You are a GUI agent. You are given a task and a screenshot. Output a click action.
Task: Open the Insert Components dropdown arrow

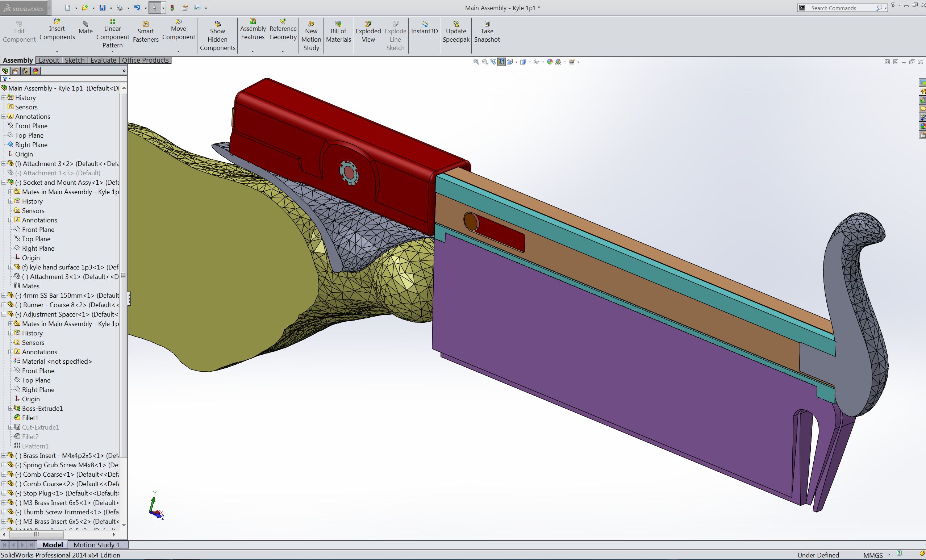coord(57,51)
